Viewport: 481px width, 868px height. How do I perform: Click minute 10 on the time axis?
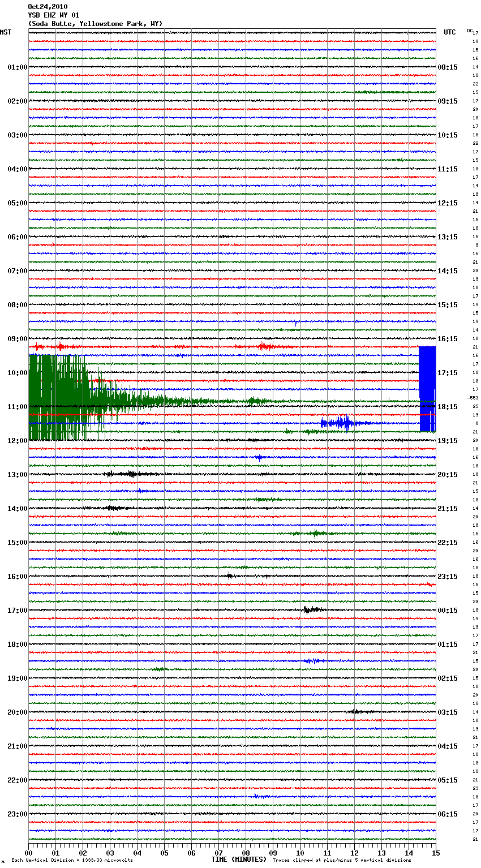(300, 853)
